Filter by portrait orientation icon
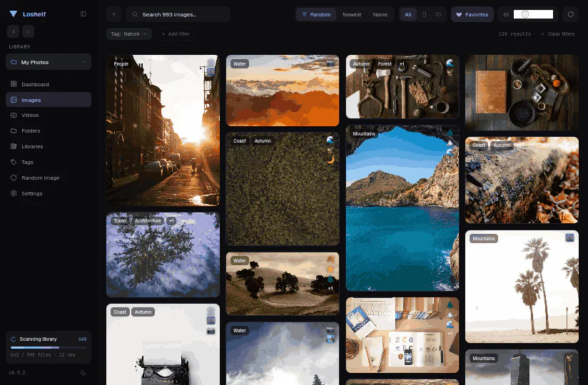This screenshot has width=588, height=385. tap(424, 14)
